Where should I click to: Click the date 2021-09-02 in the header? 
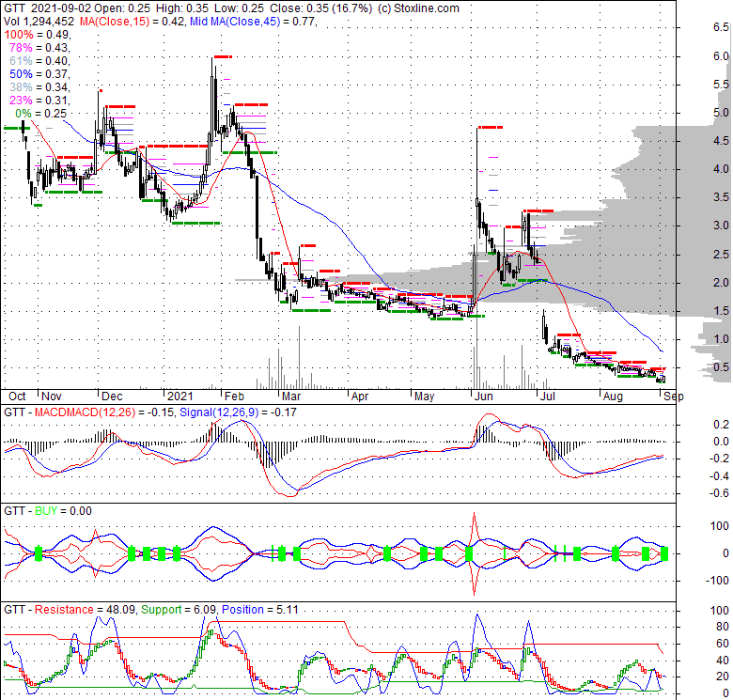pos(61,8)
